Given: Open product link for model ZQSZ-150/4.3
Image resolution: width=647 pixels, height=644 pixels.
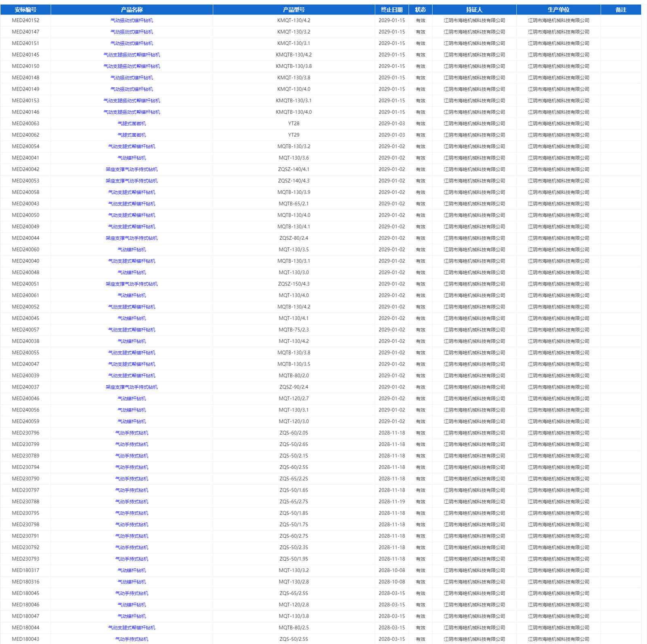Looking at the screenshot, I should pos(131,284).
